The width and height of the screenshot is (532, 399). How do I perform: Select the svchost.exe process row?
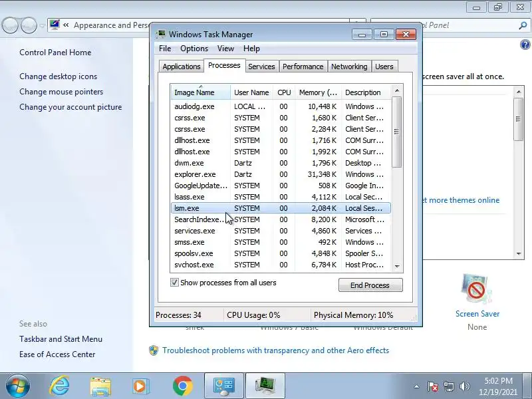coord(281,265)
